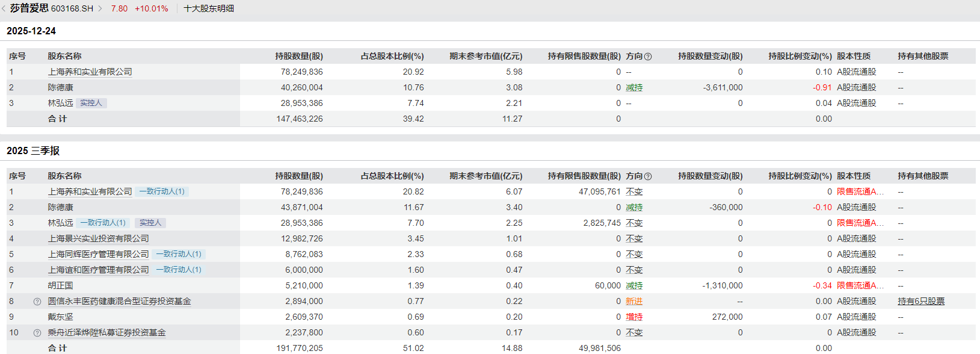Click 一致行动人(1) tag beside 上海同辉医疗

tap(179, 254)
